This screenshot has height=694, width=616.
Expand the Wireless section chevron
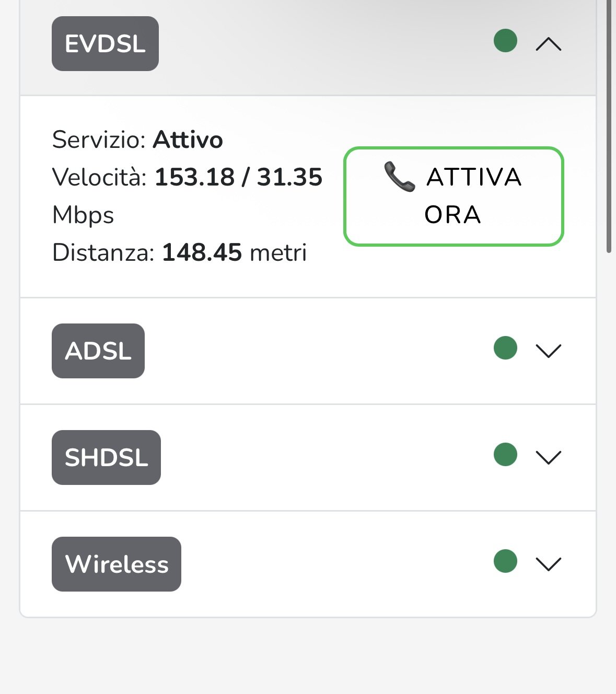click(549, 564)
